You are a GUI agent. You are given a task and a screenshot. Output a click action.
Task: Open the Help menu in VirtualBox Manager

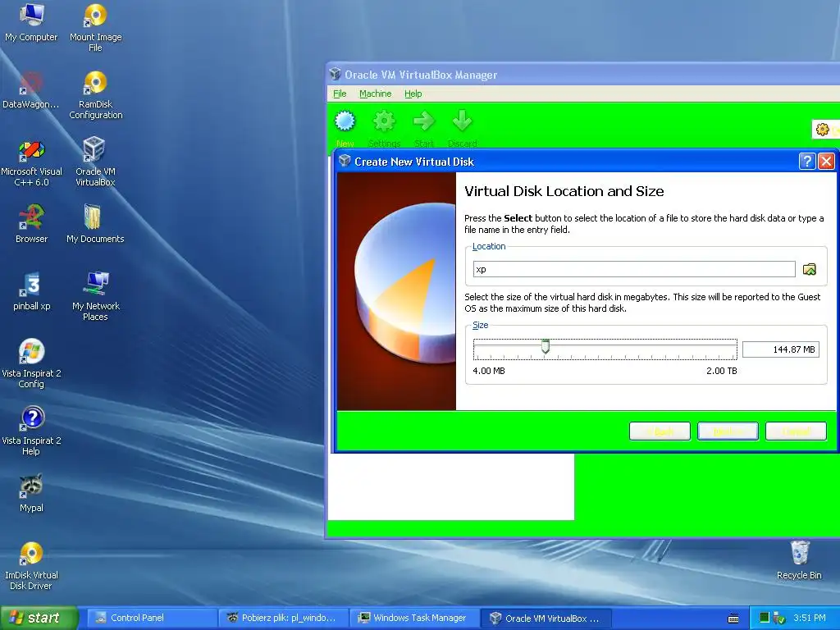(413, 94)
